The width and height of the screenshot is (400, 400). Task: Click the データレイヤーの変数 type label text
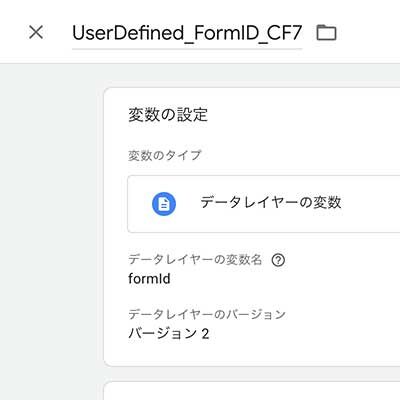(x=271, y=202)
